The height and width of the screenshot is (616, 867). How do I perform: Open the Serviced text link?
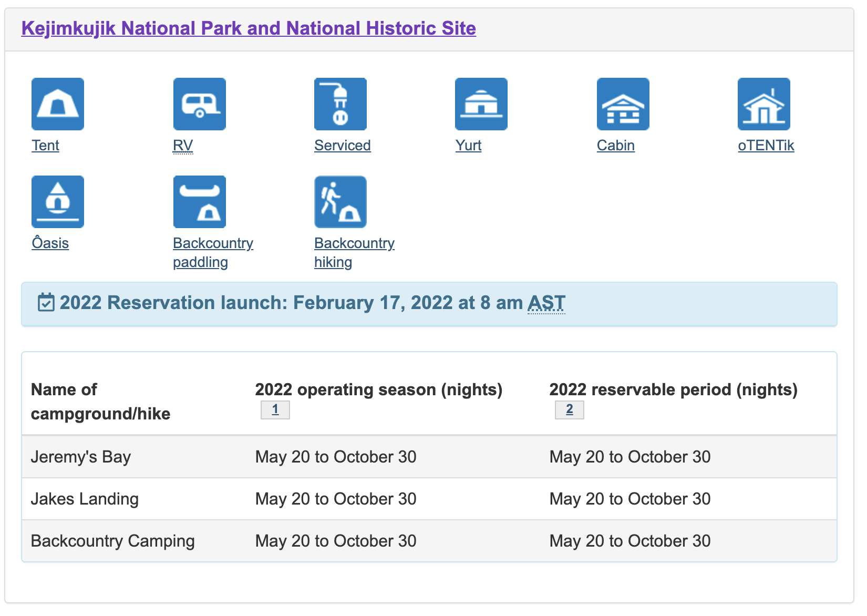[343, 146]
